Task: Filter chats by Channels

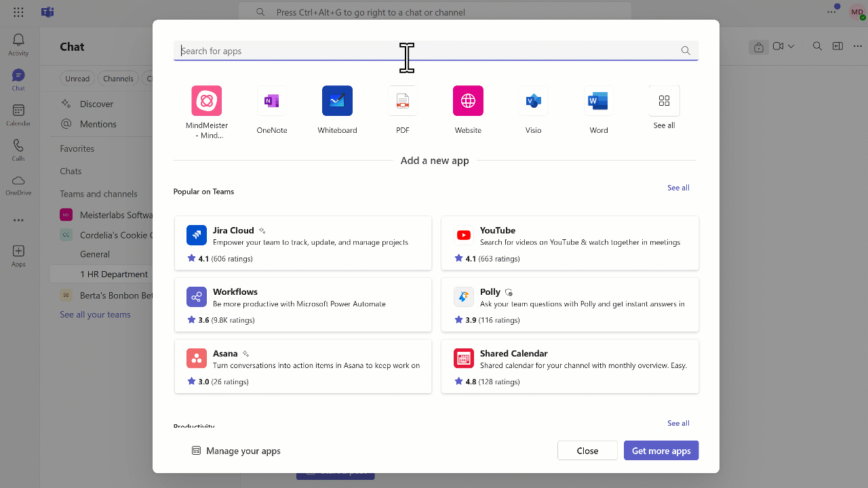Action: click(118, 79)
